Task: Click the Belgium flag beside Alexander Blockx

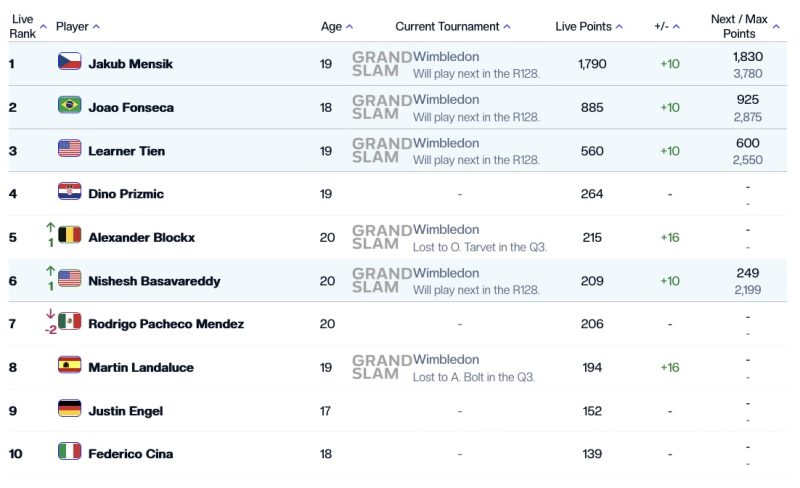Action: tap(69, 236)
